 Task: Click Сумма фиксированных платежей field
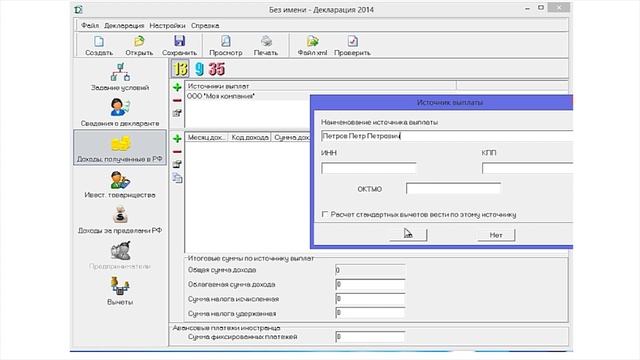[x=370, y=337]
